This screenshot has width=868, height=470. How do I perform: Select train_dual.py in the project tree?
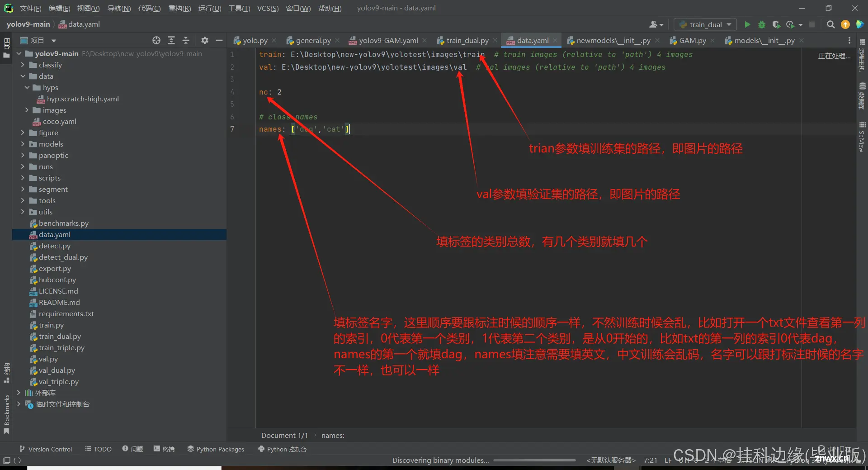tap(60, 336)
